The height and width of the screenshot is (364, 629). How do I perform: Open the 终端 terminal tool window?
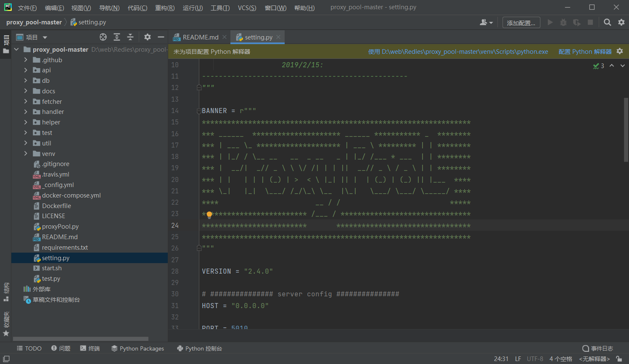90,348
